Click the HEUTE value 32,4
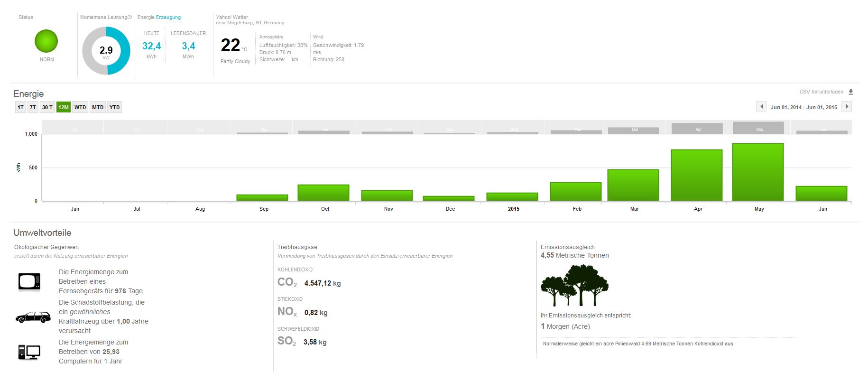868x381 pixels. click(x=152, y=46)
